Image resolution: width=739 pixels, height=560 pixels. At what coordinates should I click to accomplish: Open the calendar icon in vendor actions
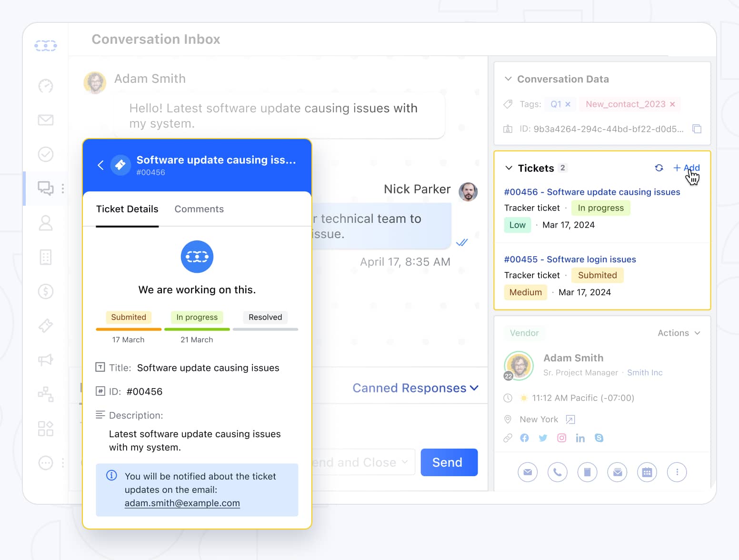[647, 472]
